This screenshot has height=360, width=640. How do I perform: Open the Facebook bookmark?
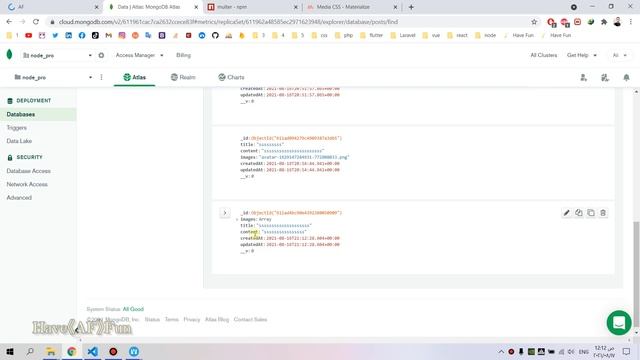(82, 36)
